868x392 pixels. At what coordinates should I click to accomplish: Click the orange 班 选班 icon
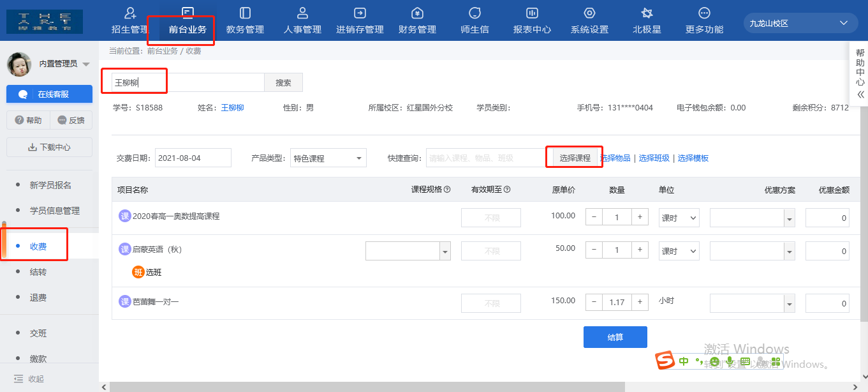coord(138,272)
